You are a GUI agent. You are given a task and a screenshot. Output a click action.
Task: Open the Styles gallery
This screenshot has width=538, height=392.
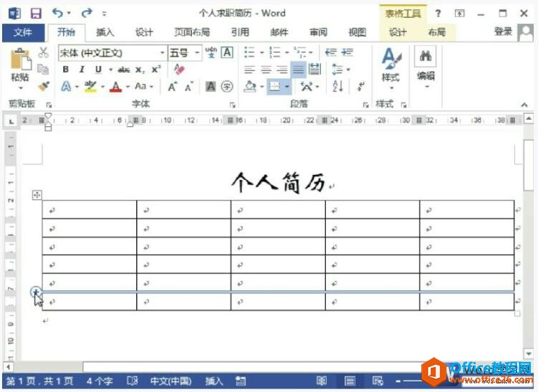pyautogui.click(x=391, y=68)
